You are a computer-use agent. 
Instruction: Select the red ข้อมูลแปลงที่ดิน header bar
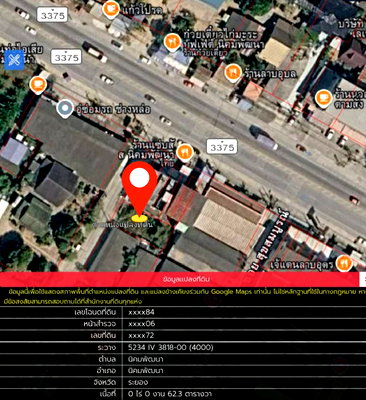[x=179, y=279]
